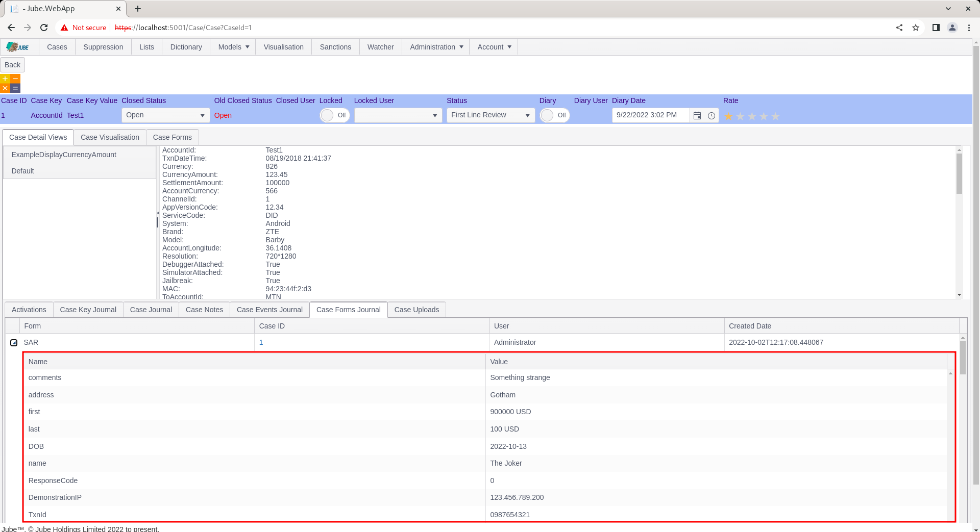Click the Created Date column header
The image size is (980, 532).
[x=842, y=326]
